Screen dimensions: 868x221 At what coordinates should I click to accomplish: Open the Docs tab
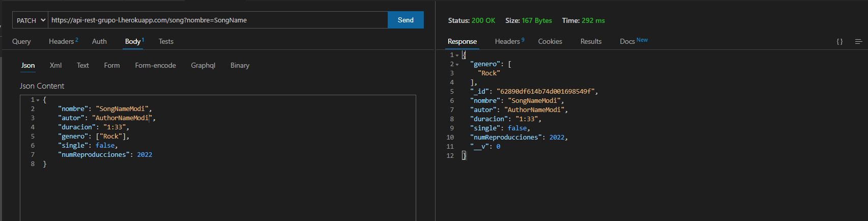pyautogui.click(x=633, y=41)
